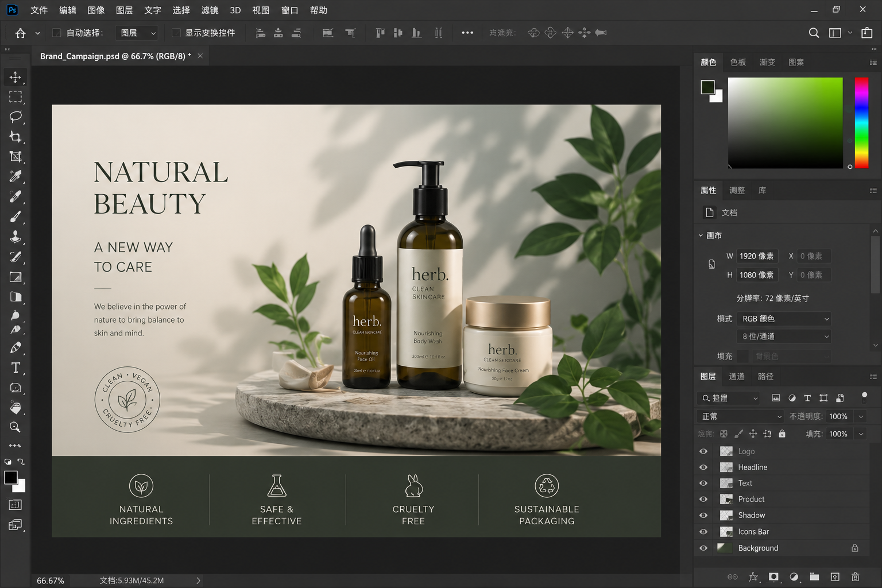The height and width of the screenshot is (588, 882).
Task: Open the 正常 blend mode dropdown
Action: tap(740, 416)
